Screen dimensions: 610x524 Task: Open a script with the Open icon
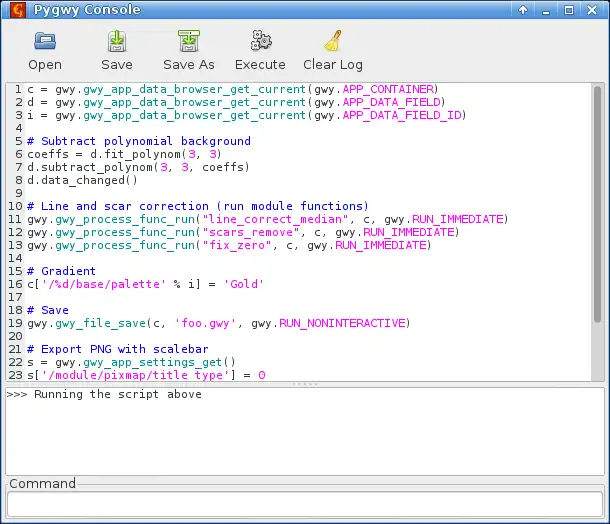[45, 41]
